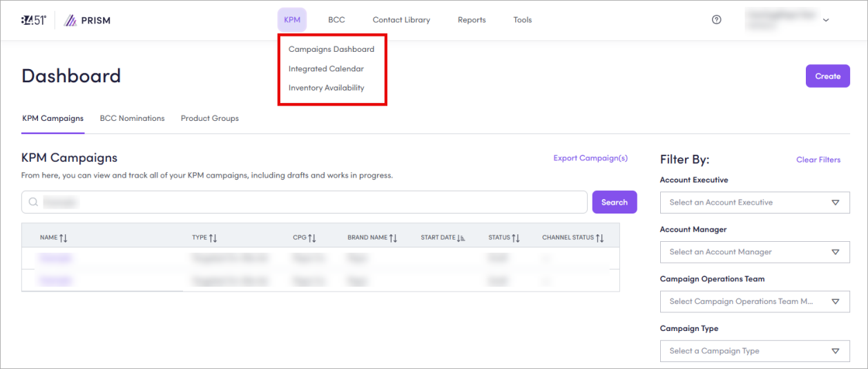The height and width of the screenshot is (369, 868).
Task: Sort by Type column arrows
Action: (213, 238)
